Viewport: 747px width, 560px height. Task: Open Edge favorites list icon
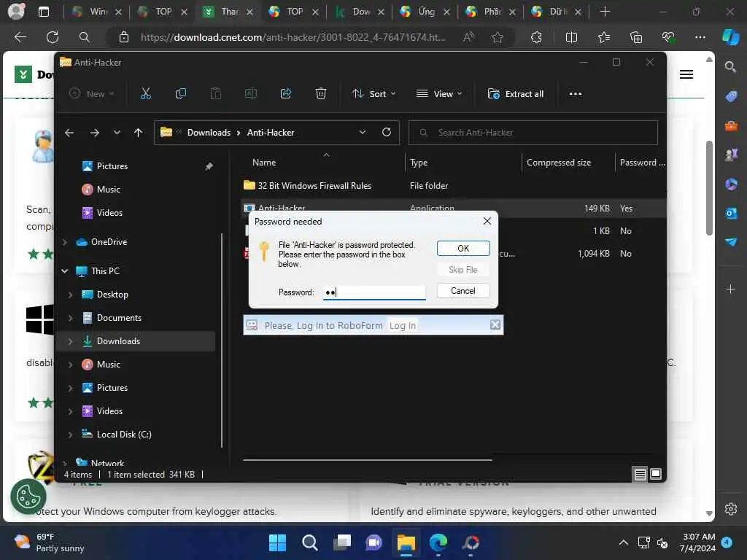tap(603, 37)
